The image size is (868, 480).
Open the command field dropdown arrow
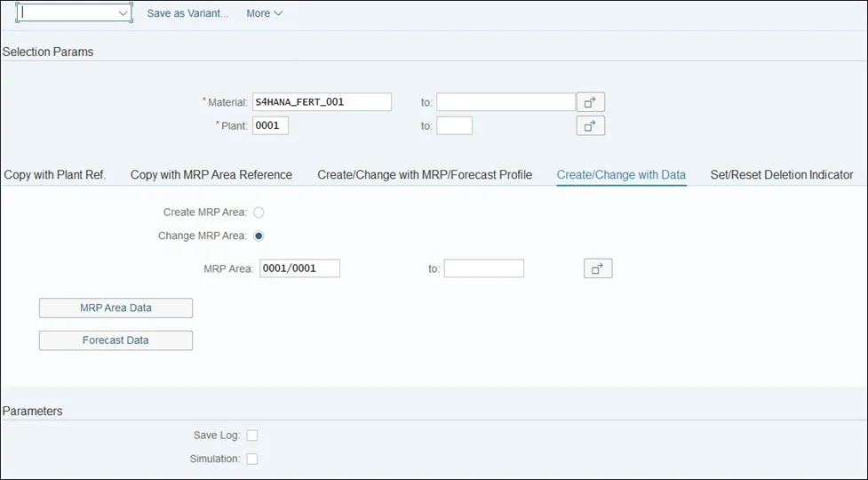(x=123, y=13)
